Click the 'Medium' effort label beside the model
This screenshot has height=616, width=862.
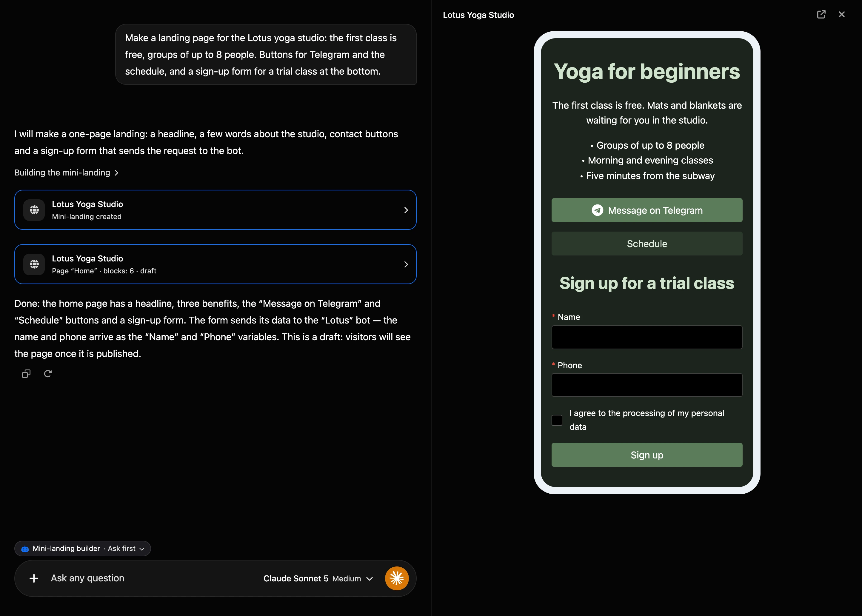tap(346, 578)
